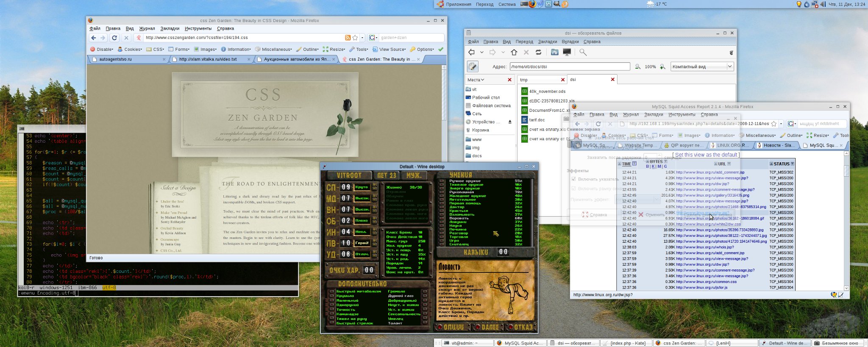Toggle text location entry pencil button

tap(473, 67)
